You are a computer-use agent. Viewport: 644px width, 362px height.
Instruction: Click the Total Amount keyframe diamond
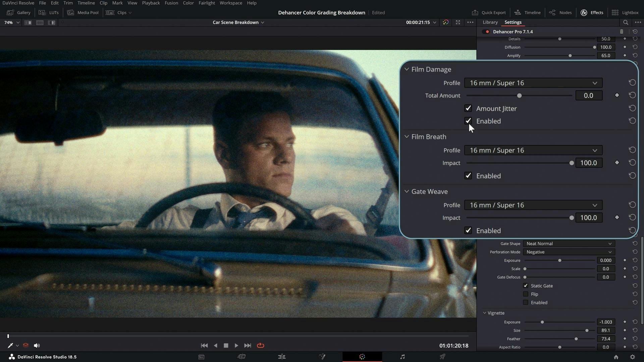point(617,96)
